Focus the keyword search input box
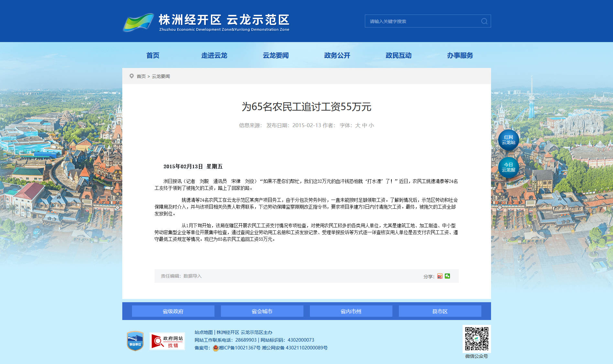The height and width of the screenshot is (364, 613). coord(422,21)
